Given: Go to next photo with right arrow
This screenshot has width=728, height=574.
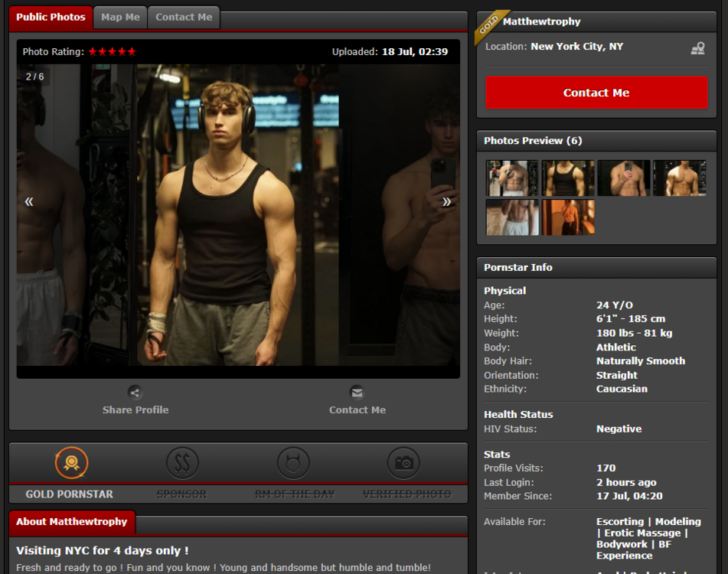Looking at the screenshot, I should click(x=446, y=201).
